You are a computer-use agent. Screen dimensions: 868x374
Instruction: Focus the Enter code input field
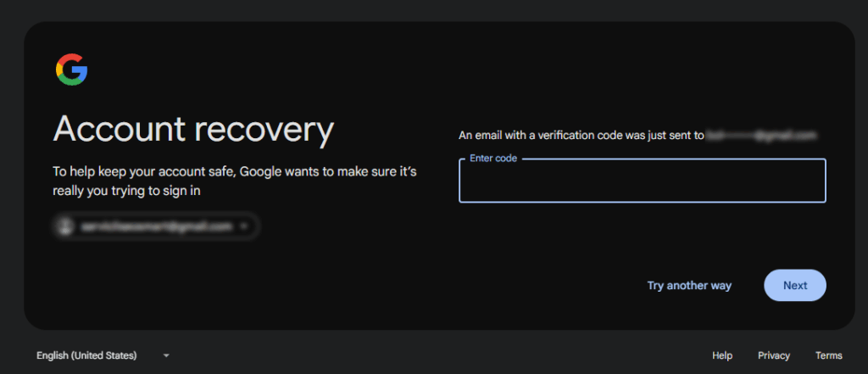click(643, 181)
